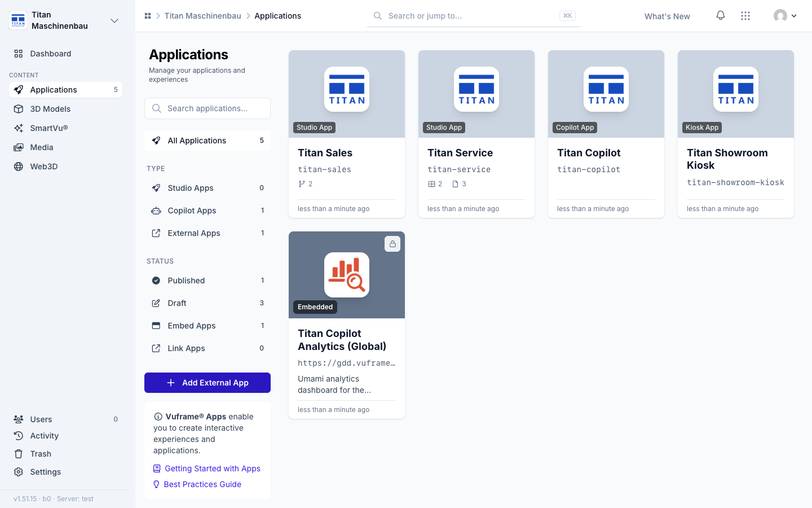Screen dimensions: 812x508
Task: Open the Titan Service app thumbnail
Action: pyautogui.click(x=476, y=94)
